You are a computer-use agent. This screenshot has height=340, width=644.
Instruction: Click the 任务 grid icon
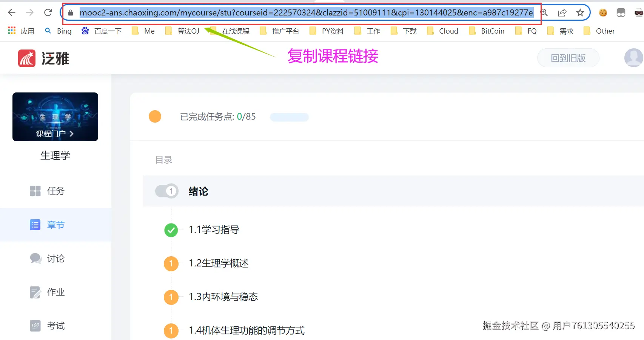(35, 191)
